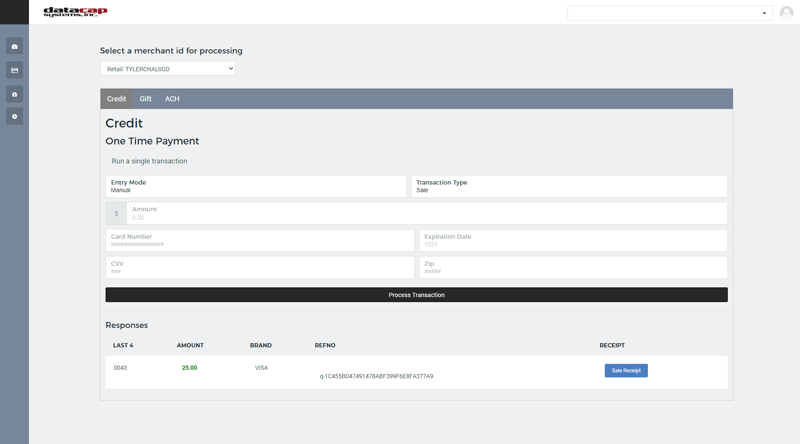Focus the Amount input field
The width and height of the screenshot is (800, 444).
(427, 213)
